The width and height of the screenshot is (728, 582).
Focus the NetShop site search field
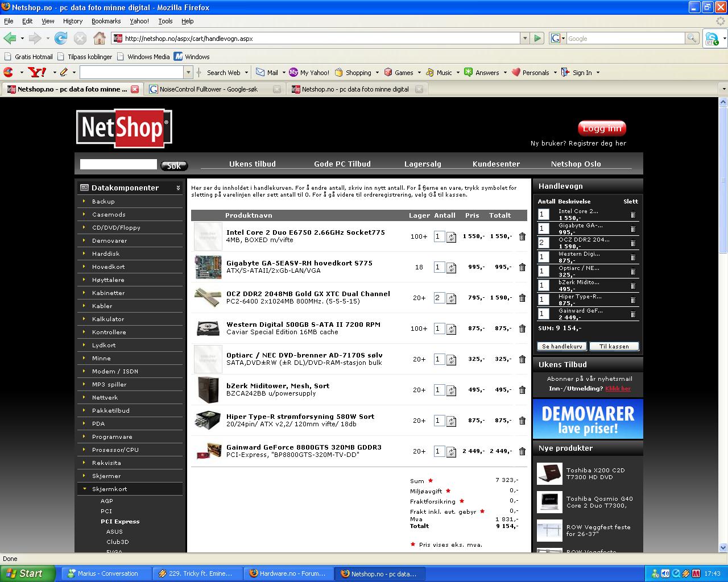[x=118, y=164]
